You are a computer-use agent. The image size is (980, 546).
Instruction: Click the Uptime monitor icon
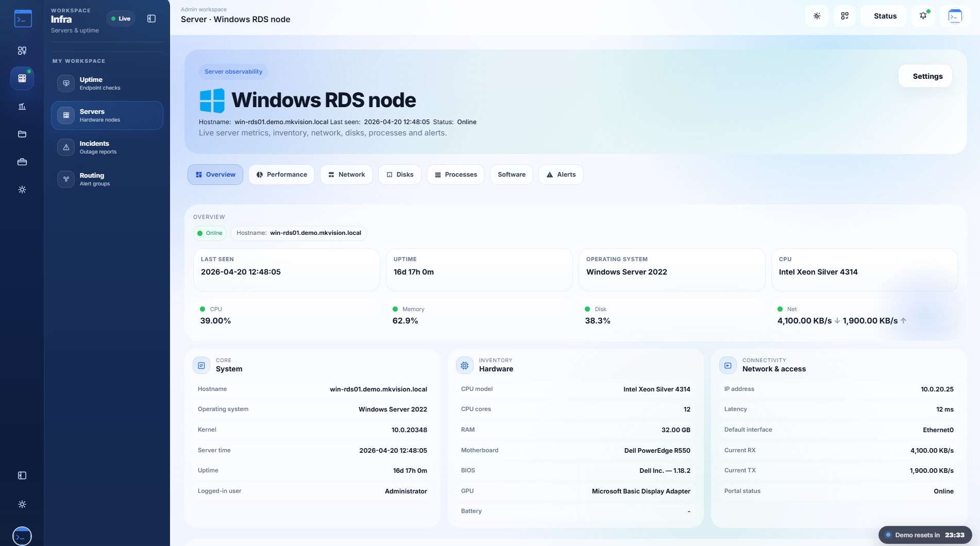click(66, 83)
